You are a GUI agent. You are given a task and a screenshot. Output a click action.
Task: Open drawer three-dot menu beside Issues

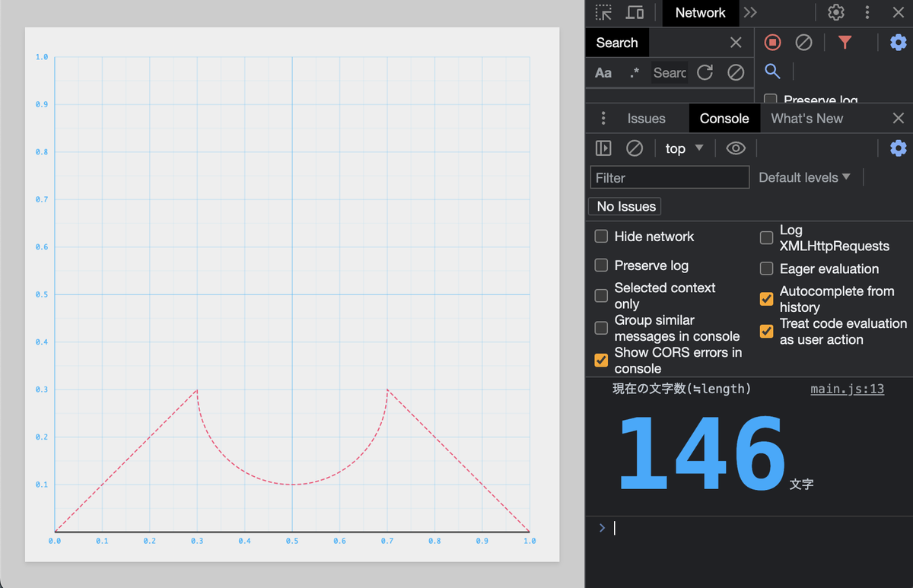coord(603,119)
